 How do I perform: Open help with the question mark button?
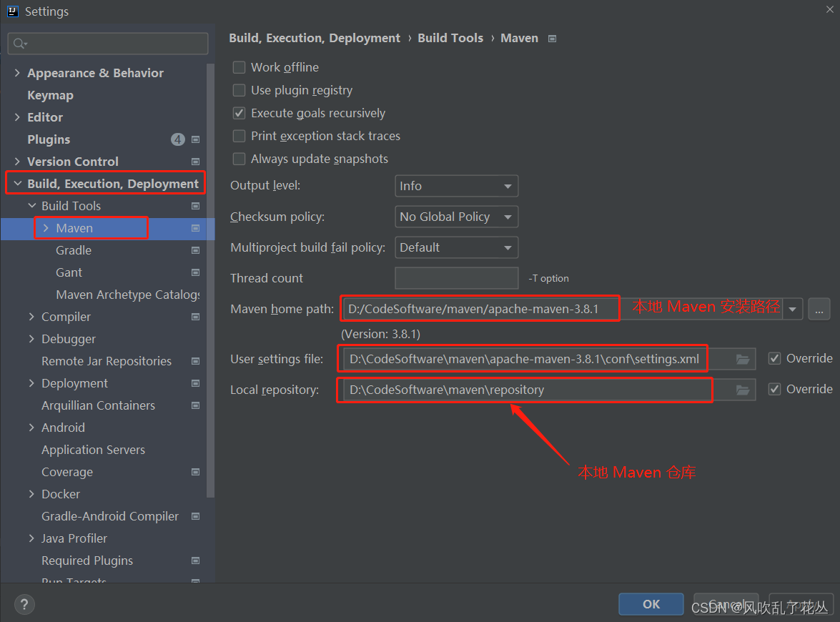coord(24,605)
